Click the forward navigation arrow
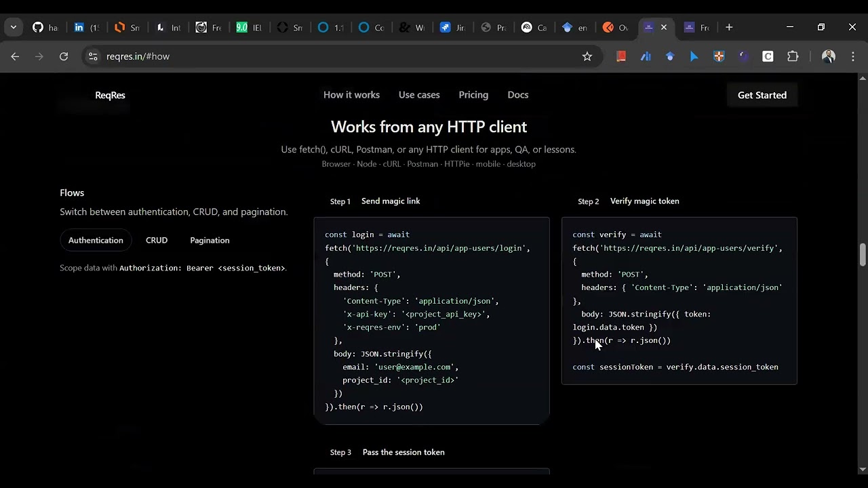 [x=39, y=56]
